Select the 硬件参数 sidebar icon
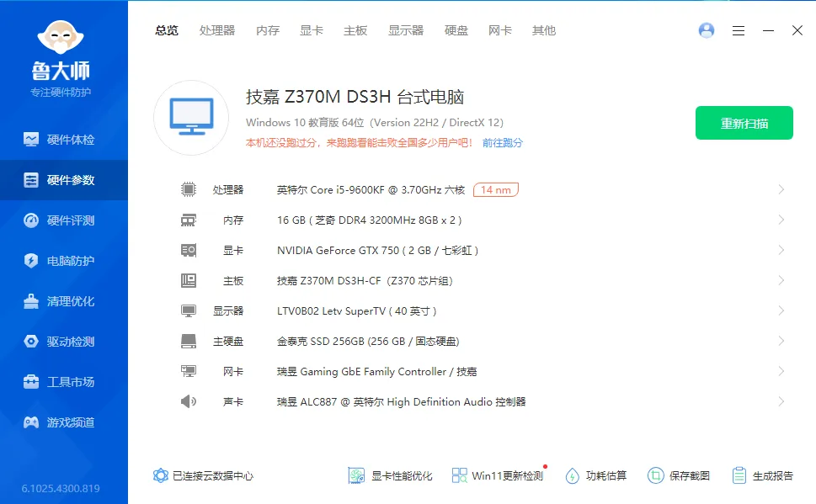 30,180
